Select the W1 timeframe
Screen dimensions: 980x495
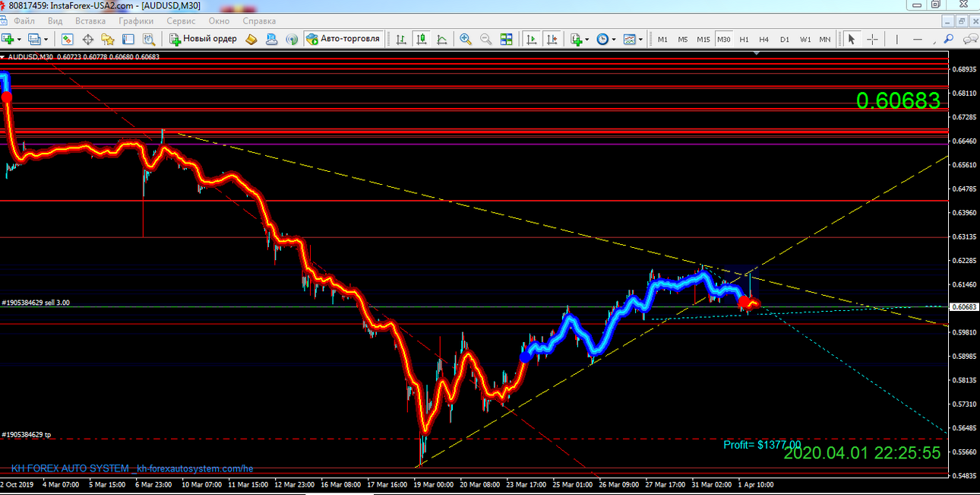805,39
